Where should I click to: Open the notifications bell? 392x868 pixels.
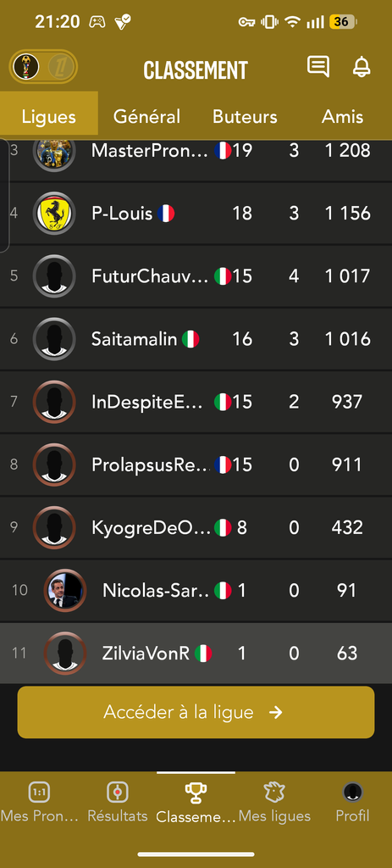coord(362,66)
